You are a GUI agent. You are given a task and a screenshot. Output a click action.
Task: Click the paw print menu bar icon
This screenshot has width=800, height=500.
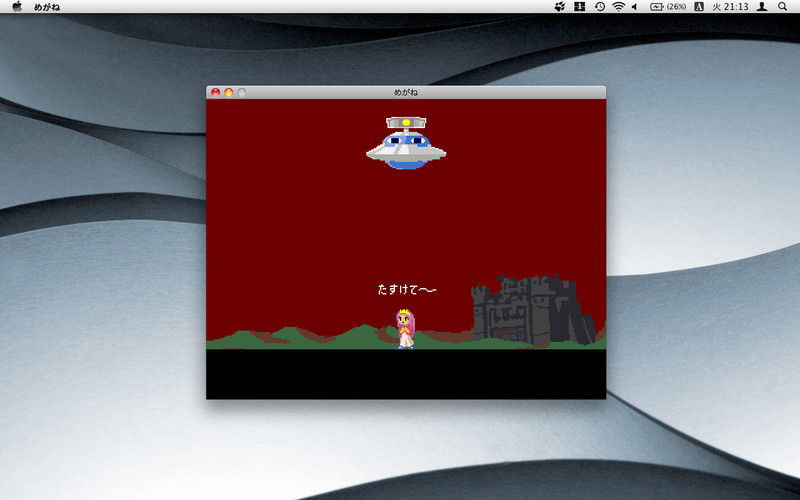(560, 7)
